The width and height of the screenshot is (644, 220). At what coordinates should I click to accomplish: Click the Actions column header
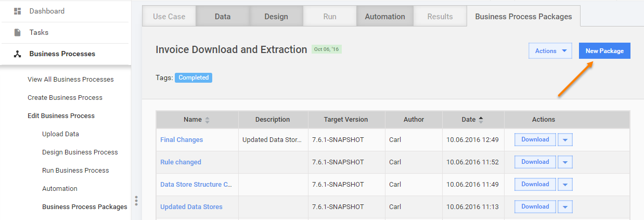(x=544, y=120)
